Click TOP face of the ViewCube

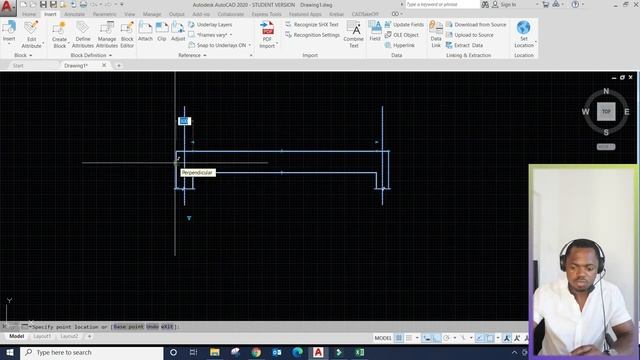pos(606,111)
